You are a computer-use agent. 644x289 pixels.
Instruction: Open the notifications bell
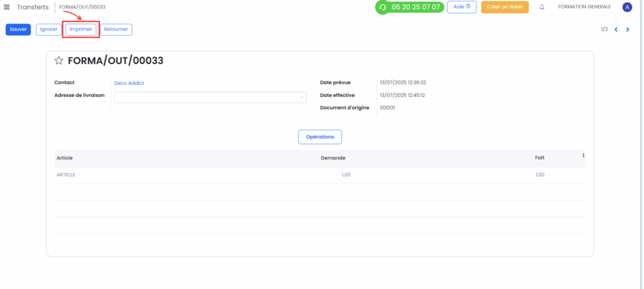[542, 7]
